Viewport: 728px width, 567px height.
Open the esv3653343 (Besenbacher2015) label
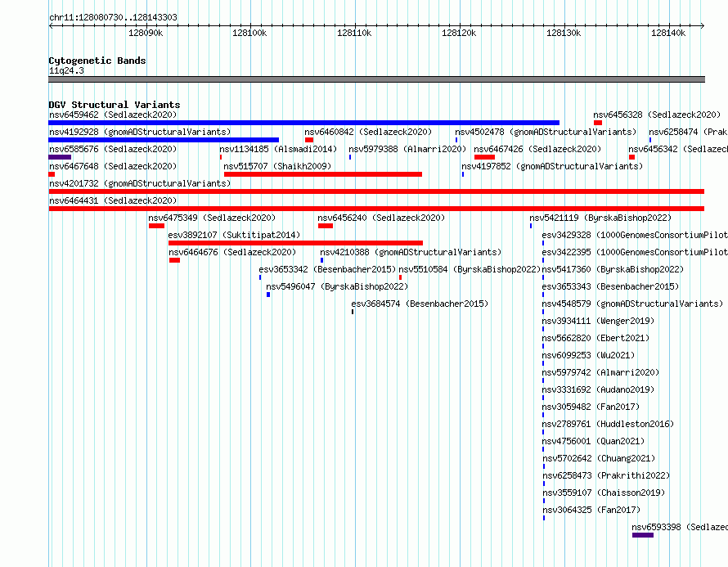[610, 286]
